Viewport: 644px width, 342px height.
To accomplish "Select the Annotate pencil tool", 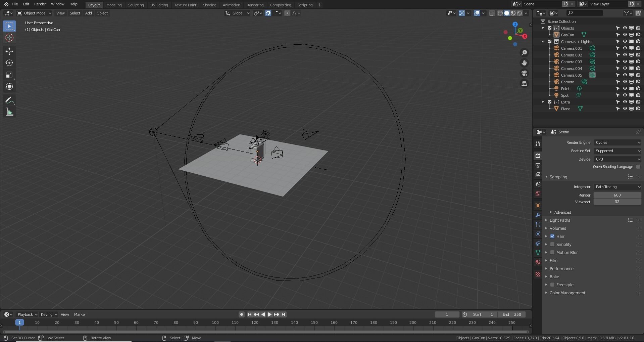I will click(9, 100).
